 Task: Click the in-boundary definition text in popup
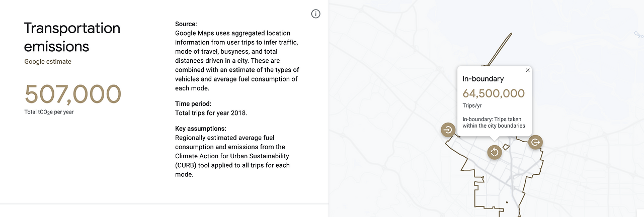[494, 123]
